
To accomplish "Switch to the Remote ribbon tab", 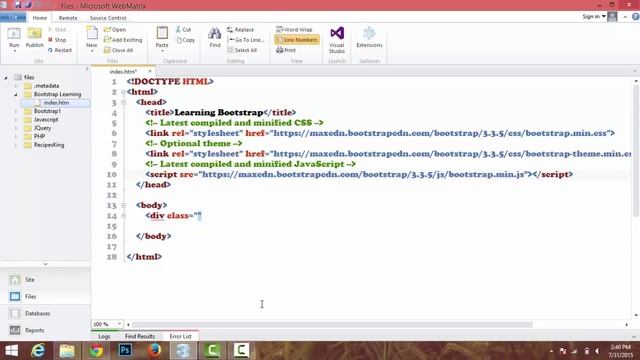I will 68,18.
